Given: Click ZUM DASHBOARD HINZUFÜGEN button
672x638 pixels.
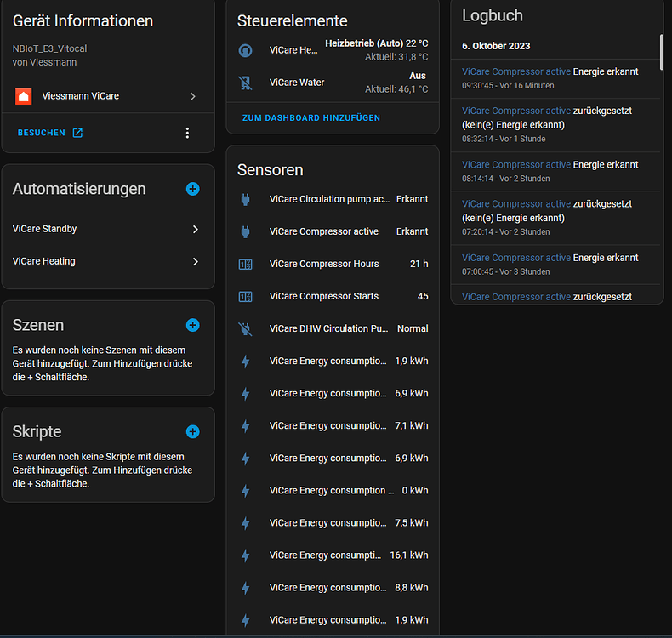Looking at the screenshot, I should (311, 117).
